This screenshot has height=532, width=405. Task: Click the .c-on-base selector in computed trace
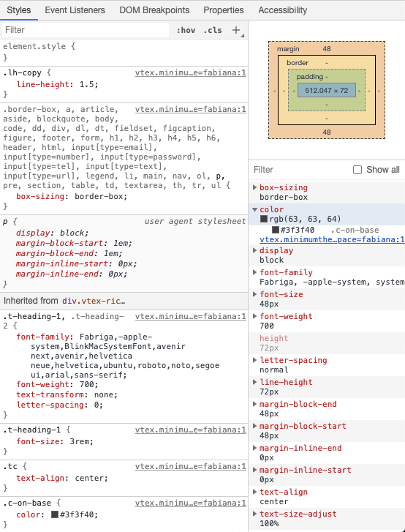(x=355, y=230)
